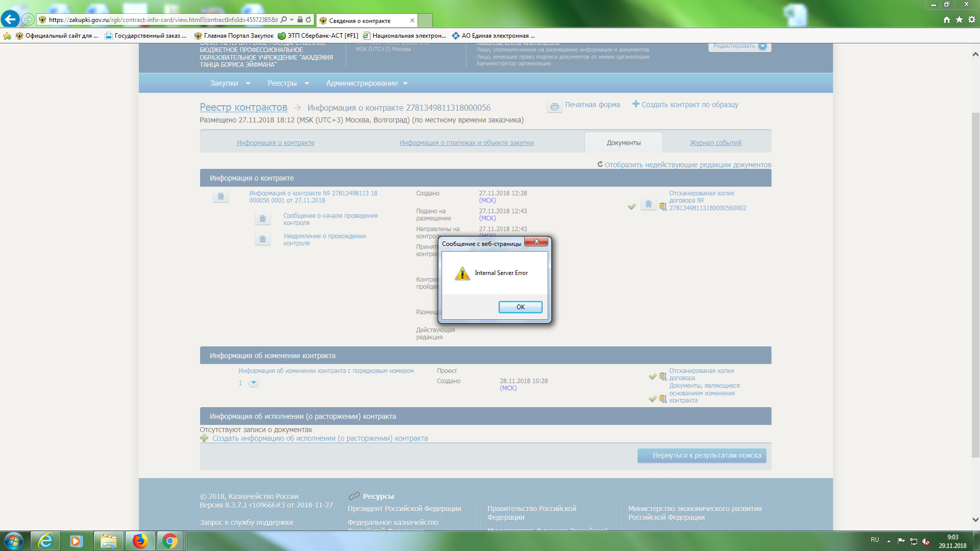Open Chrome from the taskbar
Image resolution: width=980 pixels, height=551 pixels.
(170, 541)
